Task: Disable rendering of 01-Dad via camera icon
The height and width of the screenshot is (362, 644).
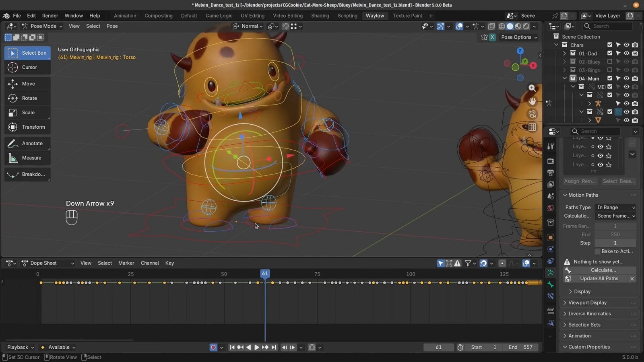Action: click(x=635, y=53)
